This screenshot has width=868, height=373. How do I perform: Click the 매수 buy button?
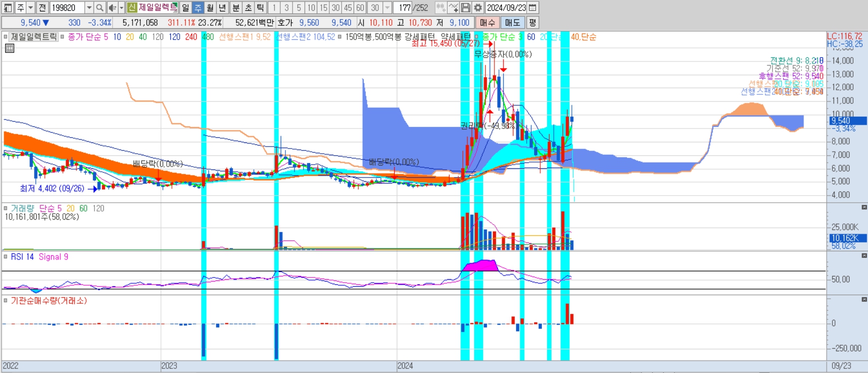(487, 23)
